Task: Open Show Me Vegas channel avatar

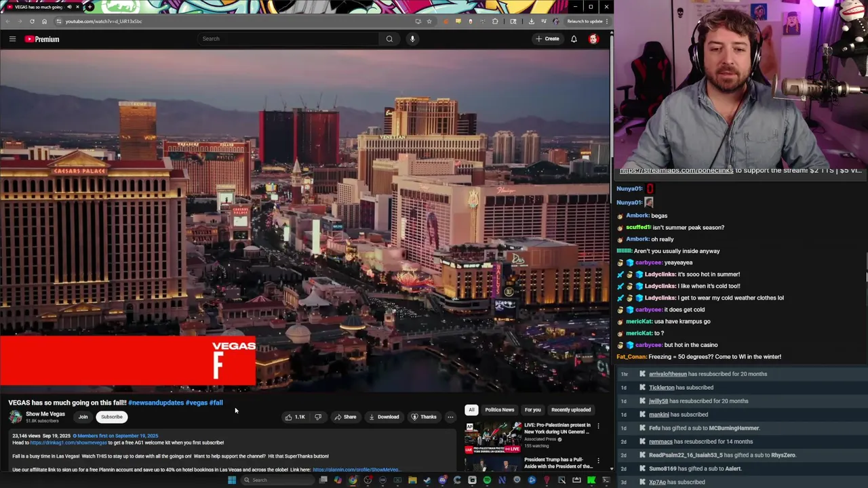Action: pyautogui.click(x=15, y=417)
